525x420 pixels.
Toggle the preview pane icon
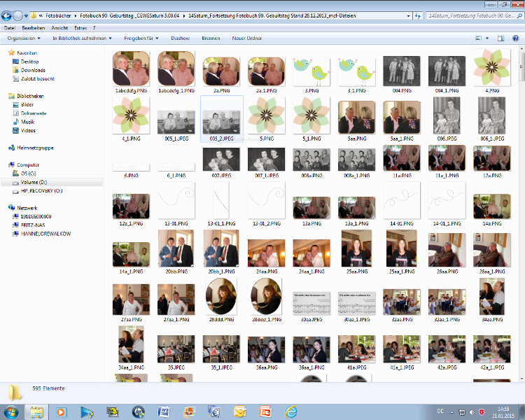[500, 38]
